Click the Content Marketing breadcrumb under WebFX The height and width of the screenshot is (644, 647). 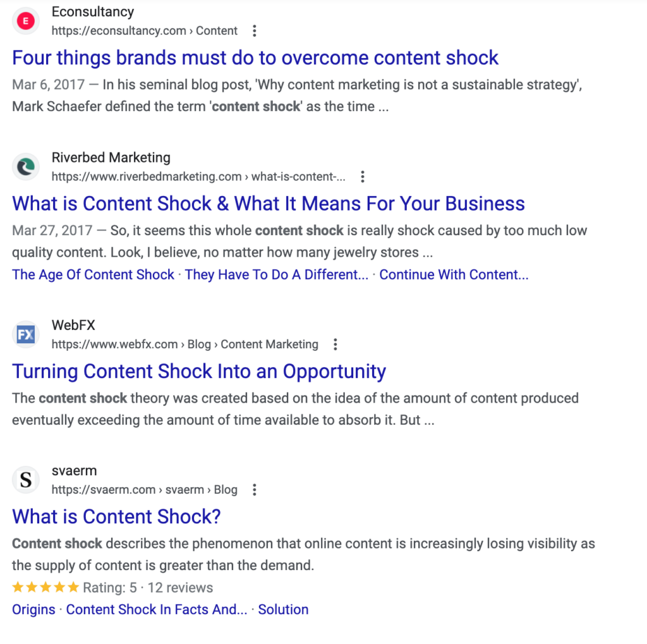pos(270,344)
